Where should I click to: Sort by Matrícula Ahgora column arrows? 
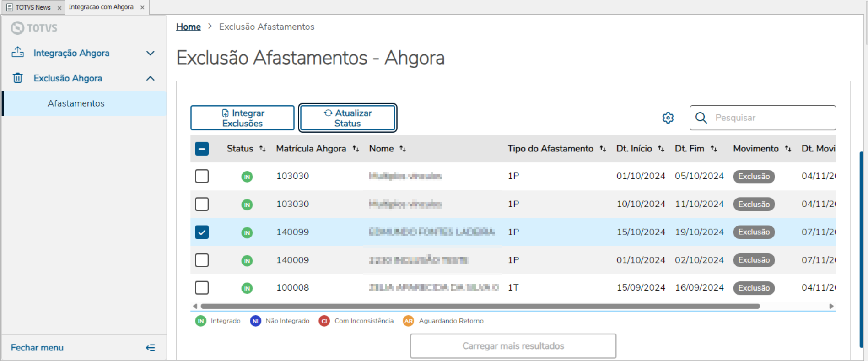pos(356,149)
